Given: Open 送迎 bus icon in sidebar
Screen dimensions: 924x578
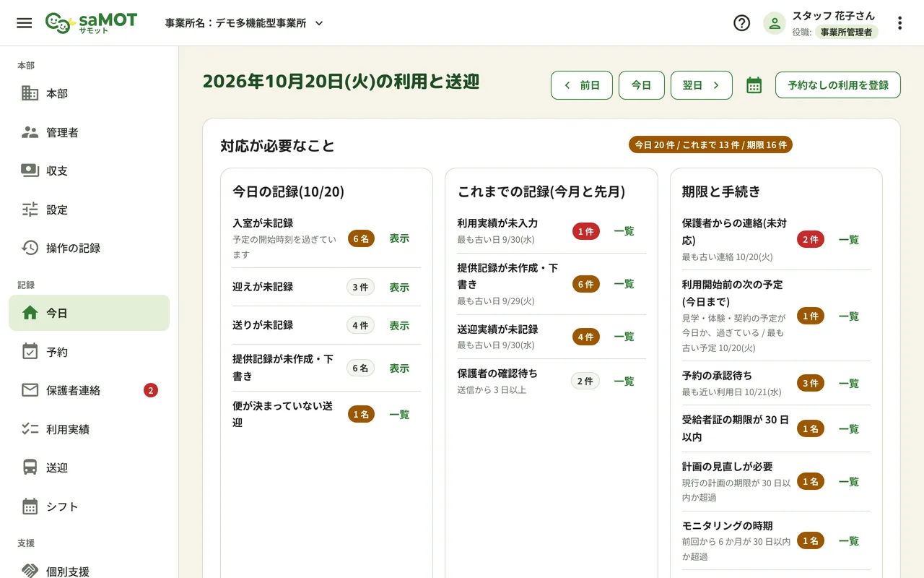Looking at the screenshot, I should [30, 467].
